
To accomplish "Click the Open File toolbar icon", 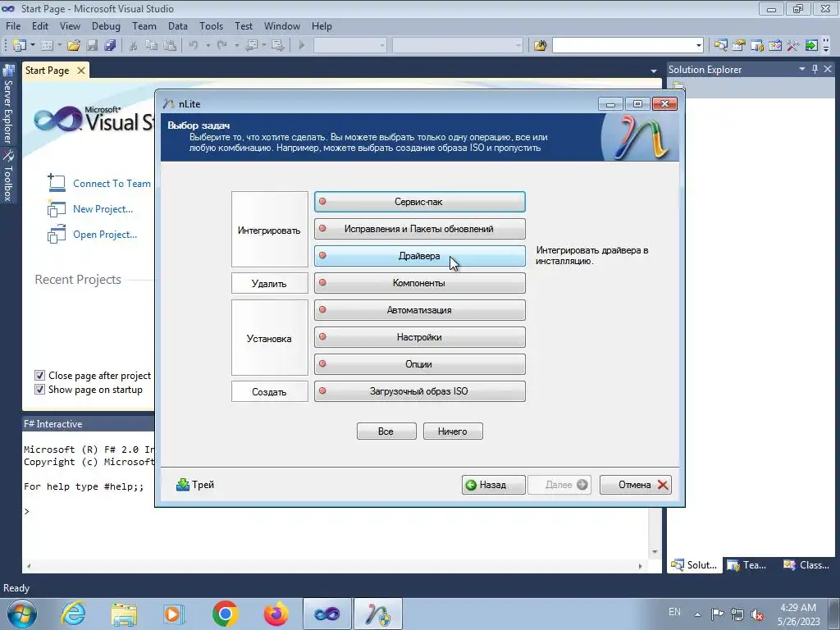I will [74, 46].
